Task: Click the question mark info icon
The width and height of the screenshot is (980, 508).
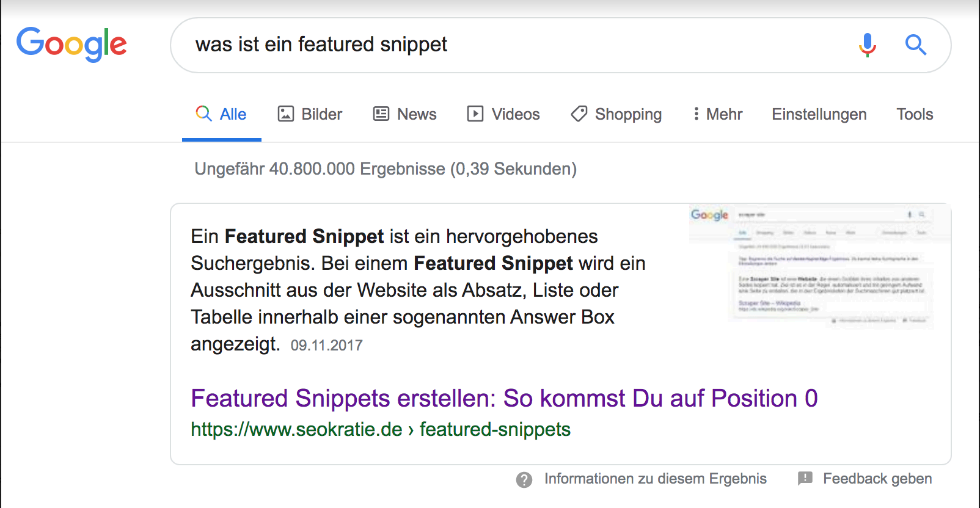Action: (524, 479)
